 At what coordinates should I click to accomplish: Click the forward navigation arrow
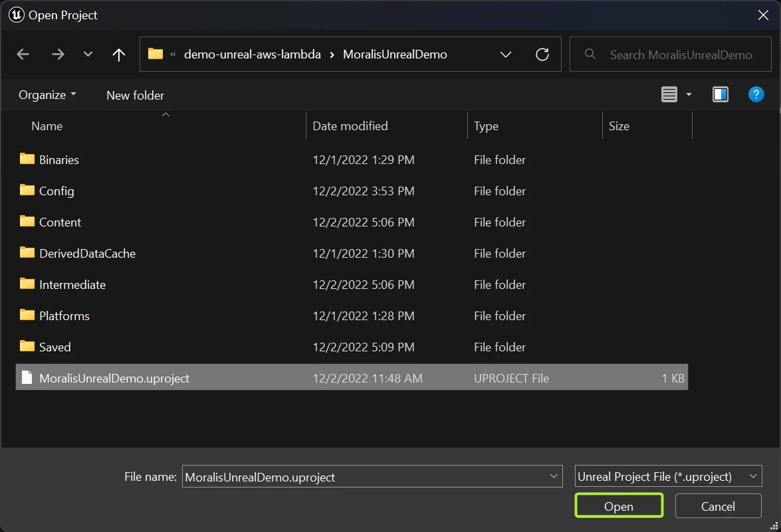pos(58,54)
